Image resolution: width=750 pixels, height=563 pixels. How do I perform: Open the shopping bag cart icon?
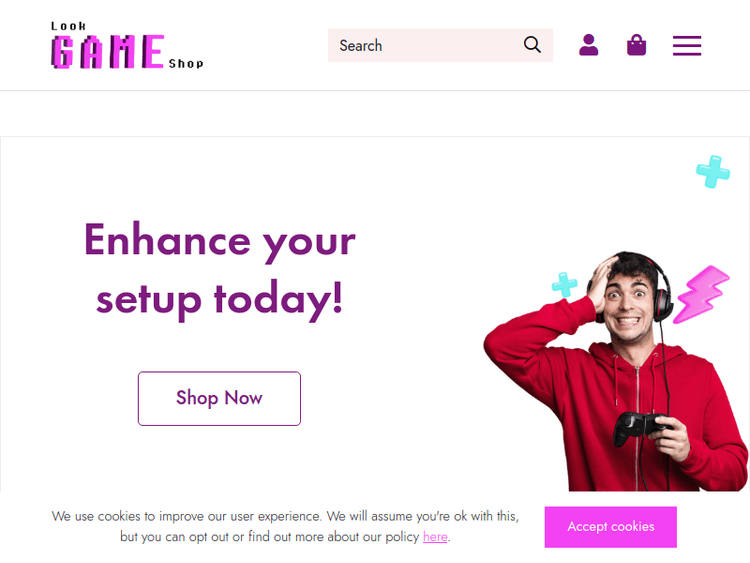pos(636,45)
